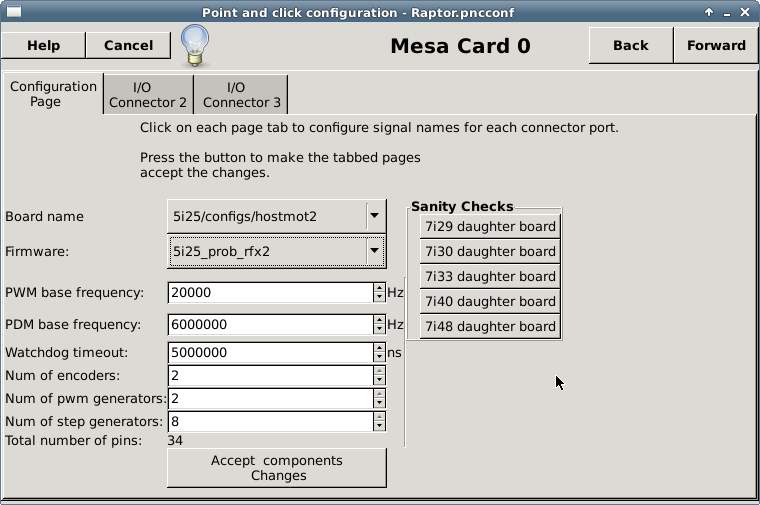The image size is (760, 505).
Task: Open the I/O Connector 3 tab
Action: pyautogui.click(x=241, y=95)
